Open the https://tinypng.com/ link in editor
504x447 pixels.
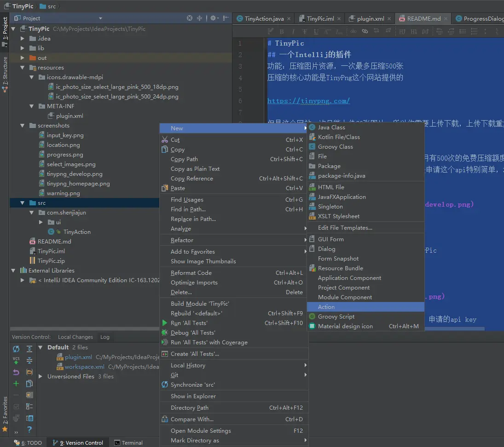[308, 101]
